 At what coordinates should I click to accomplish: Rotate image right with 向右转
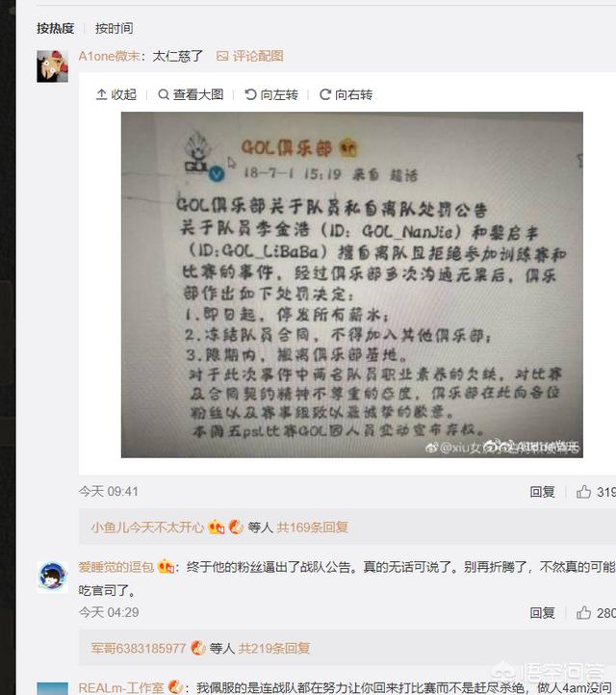coord(346,94)
